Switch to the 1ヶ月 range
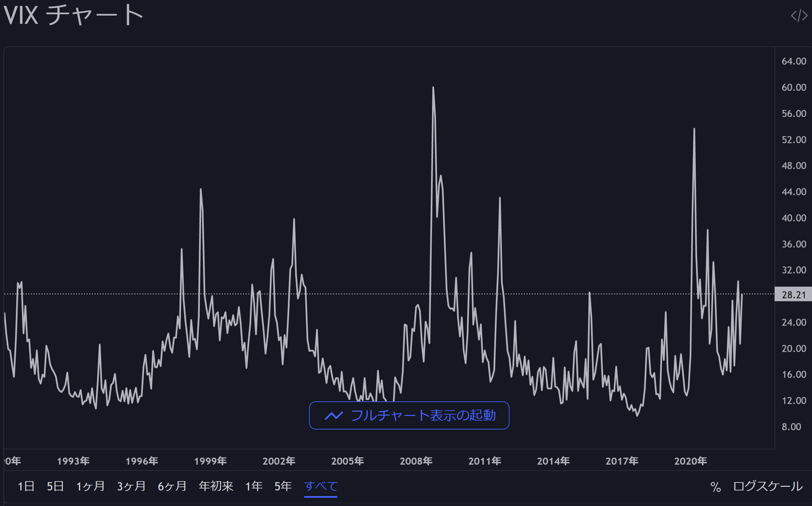 click(90, 486)
